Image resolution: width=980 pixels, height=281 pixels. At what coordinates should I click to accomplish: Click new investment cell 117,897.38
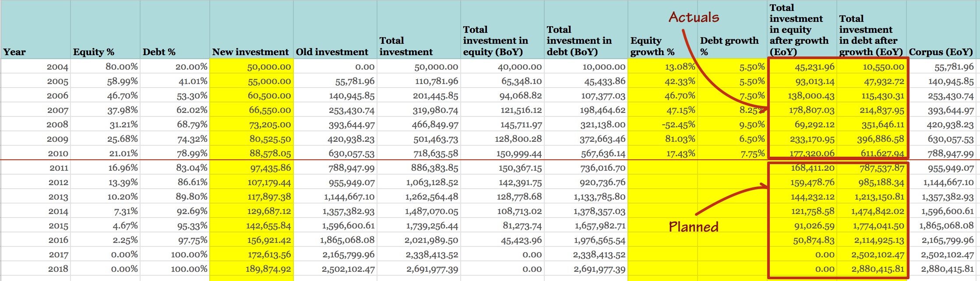pyautogui.click(x=251, y=197)
